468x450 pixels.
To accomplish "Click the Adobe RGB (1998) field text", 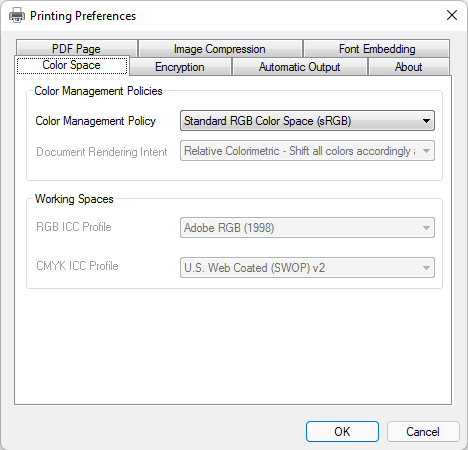I will pos(229,228).
